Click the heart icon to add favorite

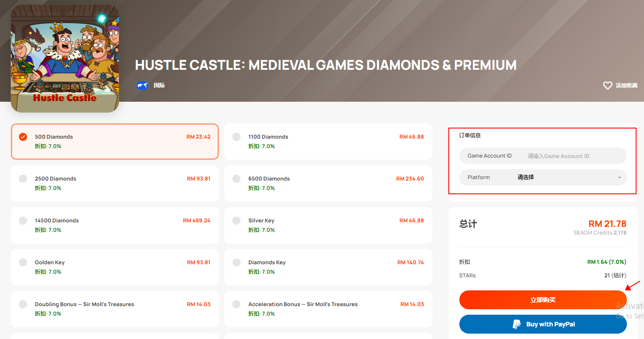coord(608,86)
